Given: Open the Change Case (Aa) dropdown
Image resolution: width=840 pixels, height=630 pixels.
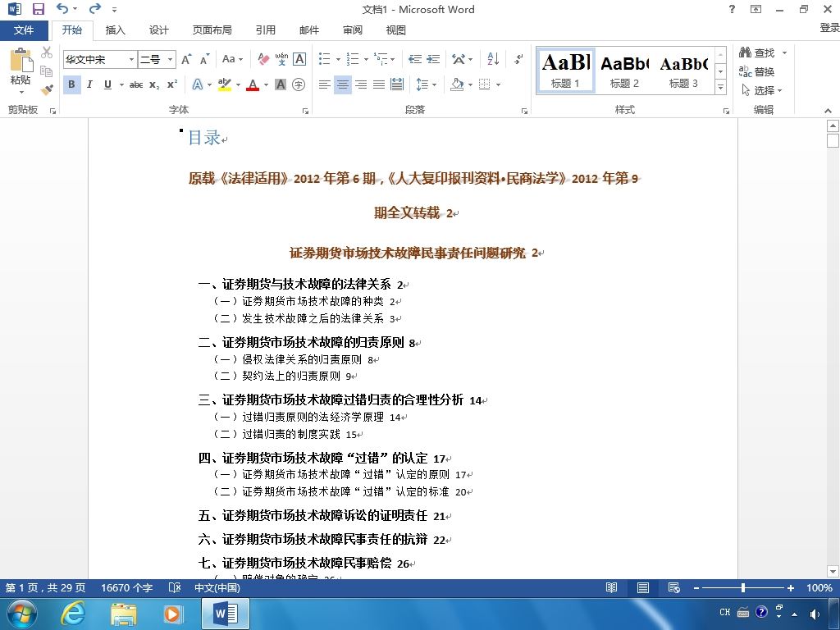Looking at the screenshot, I should 232,59.
